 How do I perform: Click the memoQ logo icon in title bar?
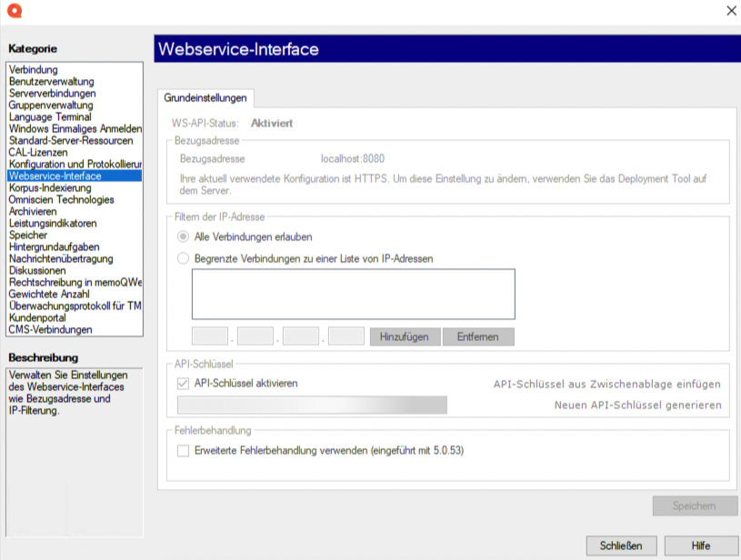[x=15, y=10]
